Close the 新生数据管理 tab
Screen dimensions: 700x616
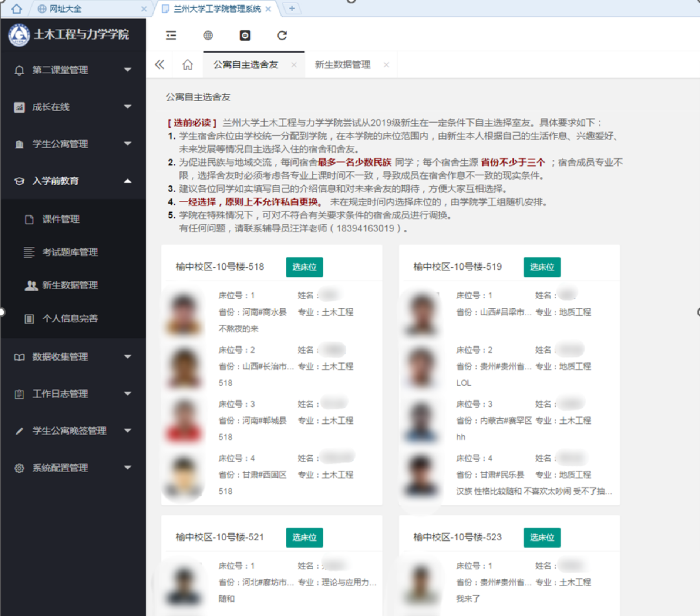pos(386,65)
